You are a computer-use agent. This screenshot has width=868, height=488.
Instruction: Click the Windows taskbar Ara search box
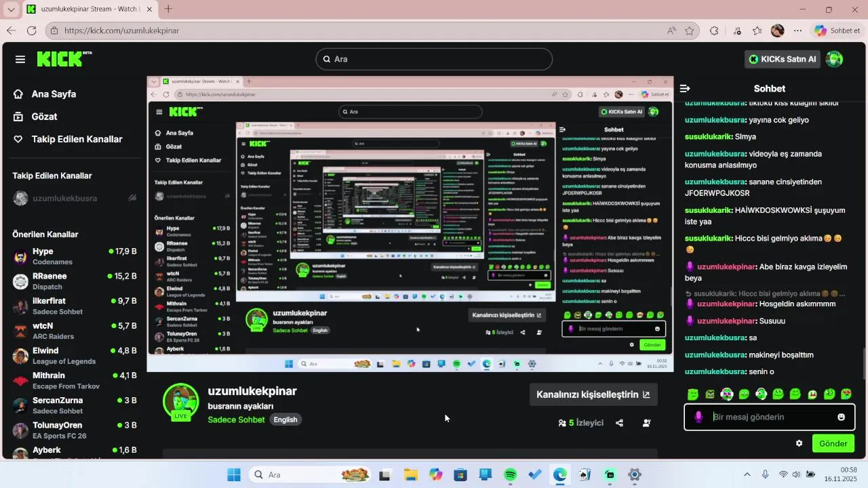(x=309, y=475)
